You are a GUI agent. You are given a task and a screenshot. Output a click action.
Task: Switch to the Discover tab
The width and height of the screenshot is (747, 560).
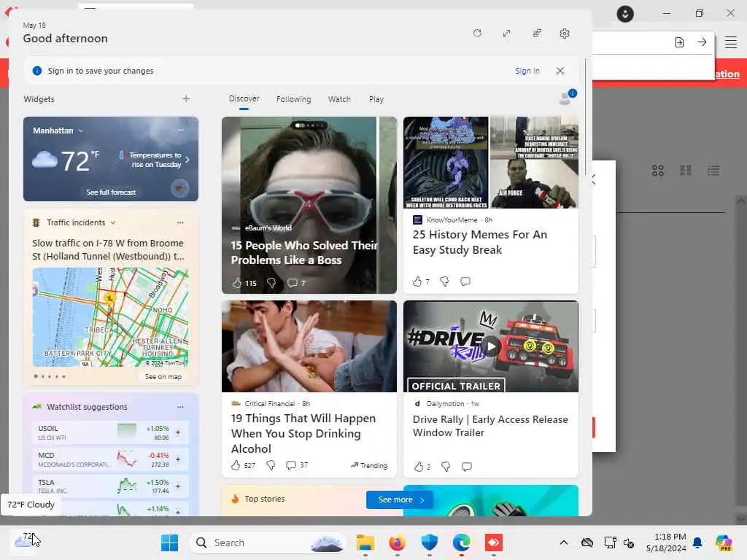tap(244, 98)
